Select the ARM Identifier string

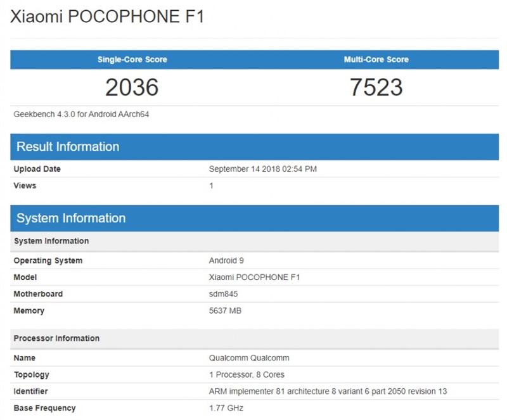pos(325,391)
